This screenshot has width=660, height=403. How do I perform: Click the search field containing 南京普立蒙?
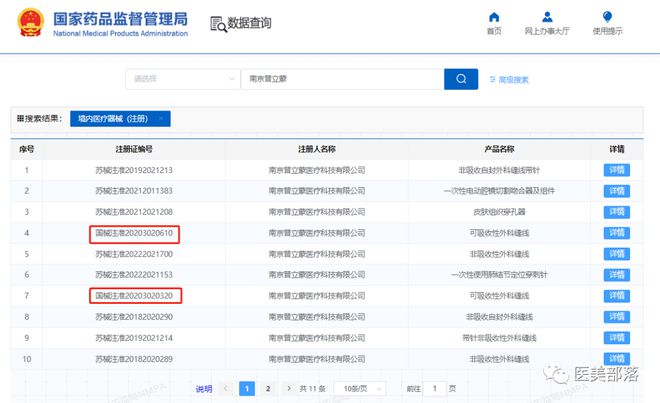click(343, 79)
